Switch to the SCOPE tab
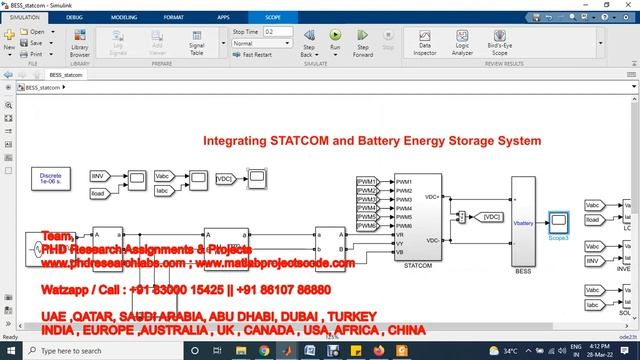640x360 pixels. (x=273, y=18)
